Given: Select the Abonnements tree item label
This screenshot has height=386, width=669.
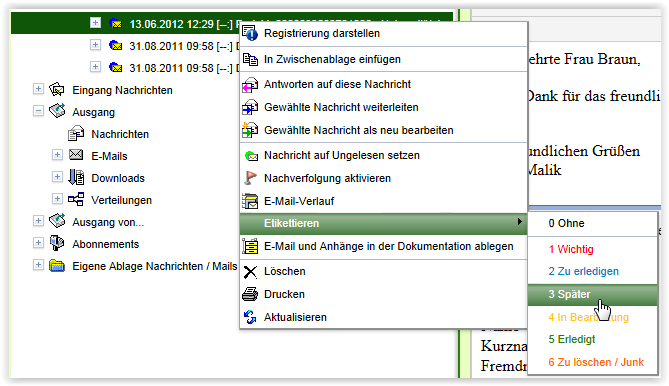Looking at the screenshot, I should (x=105, y=244).
